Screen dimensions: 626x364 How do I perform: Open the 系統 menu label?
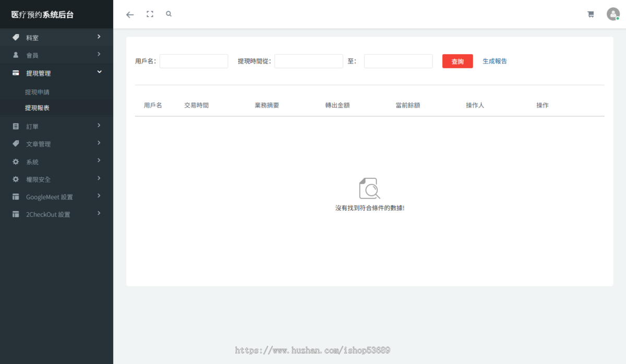tap(32, 162)
